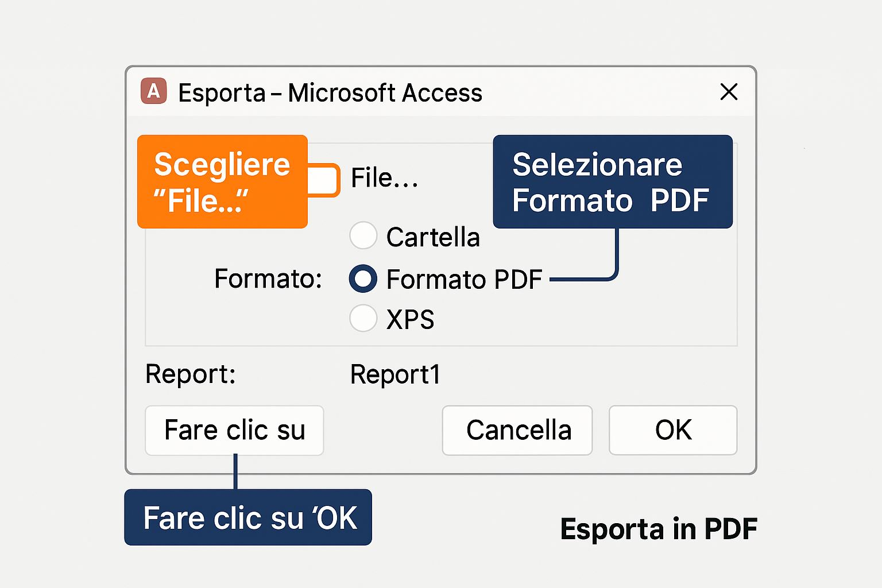Image resolution: width=882 pixels, height=588 pixels.
Task: Choose the XPS radio button
Action: tap(363, 318)
